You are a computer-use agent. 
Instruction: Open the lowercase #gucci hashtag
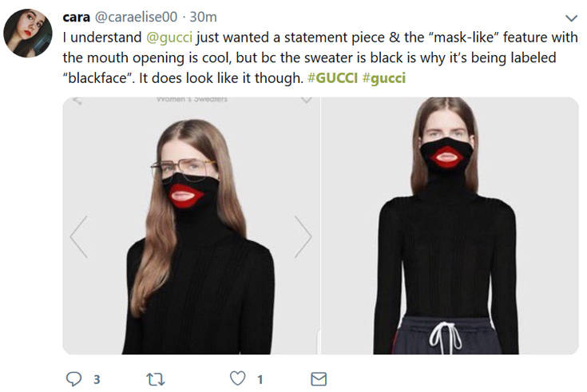(384, 78)
